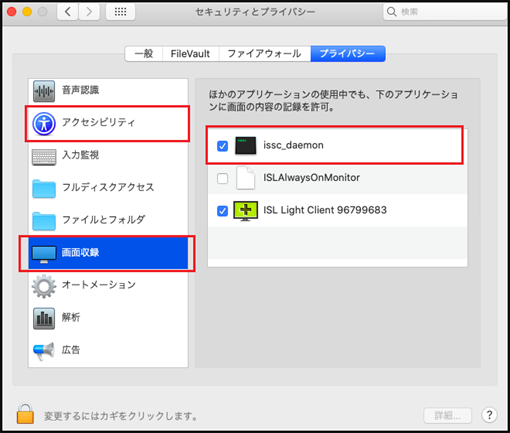Open the オートメーション gear icon
The height and width of the screenshot is (433, 510).
point(44,286)
